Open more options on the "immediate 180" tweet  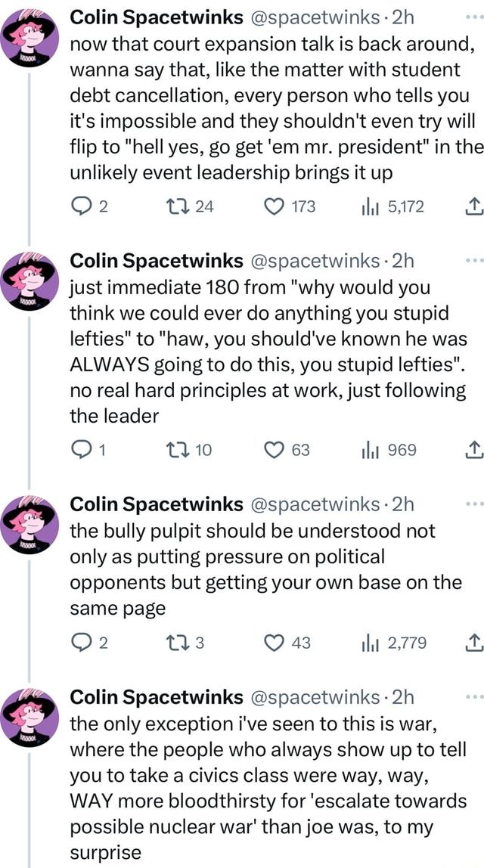[474, 260]
